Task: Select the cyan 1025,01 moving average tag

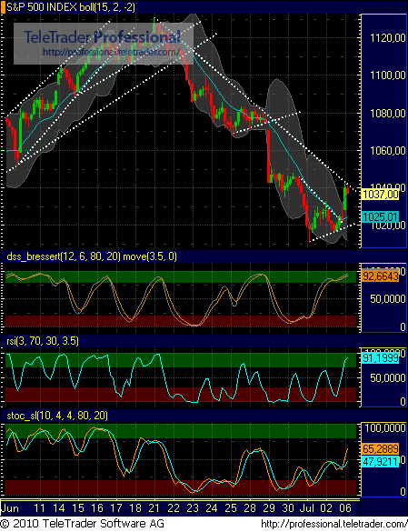Action: pyautogui.click(x=380, y=216)
